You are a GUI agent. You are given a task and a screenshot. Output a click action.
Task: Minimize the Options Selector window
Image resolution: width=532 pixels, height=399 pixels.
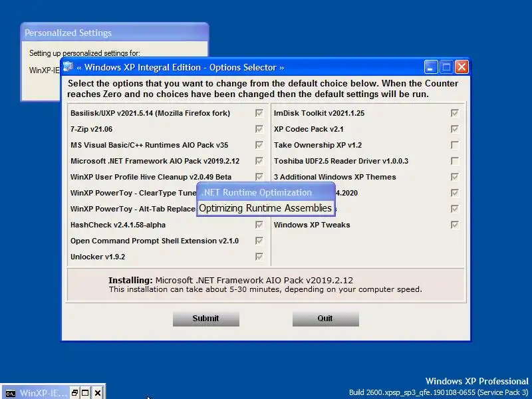[x=431, y=67]
